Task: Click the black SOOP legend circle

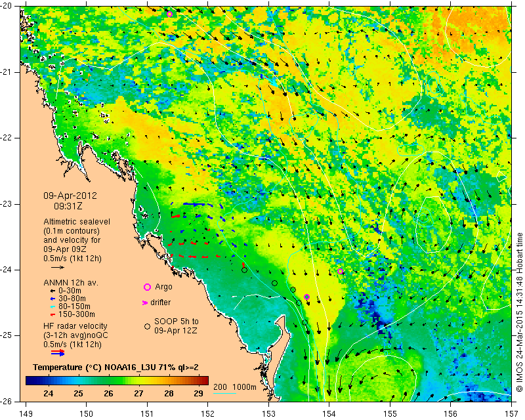Action: [x=147, y=327]
